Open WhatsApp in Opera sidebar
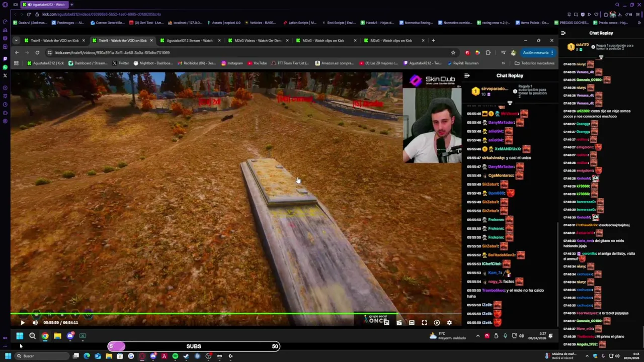The image size is (644, 362). click(x=5, y=67)
